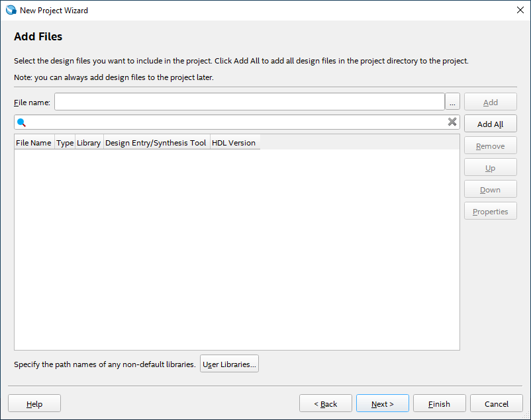Click the Remove button
The width and height of the screenshot is (531, 420).
[490, 146]
